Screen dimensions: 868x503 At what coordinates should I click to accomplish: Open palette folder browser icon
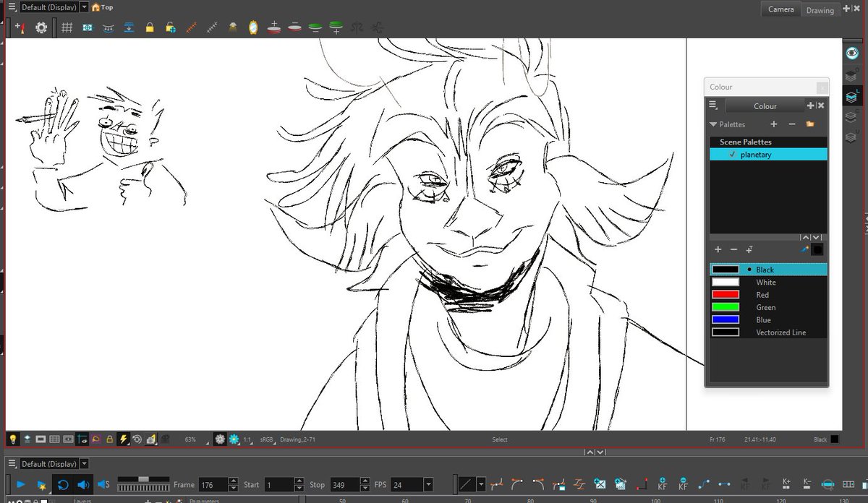(x=810, y=124)
